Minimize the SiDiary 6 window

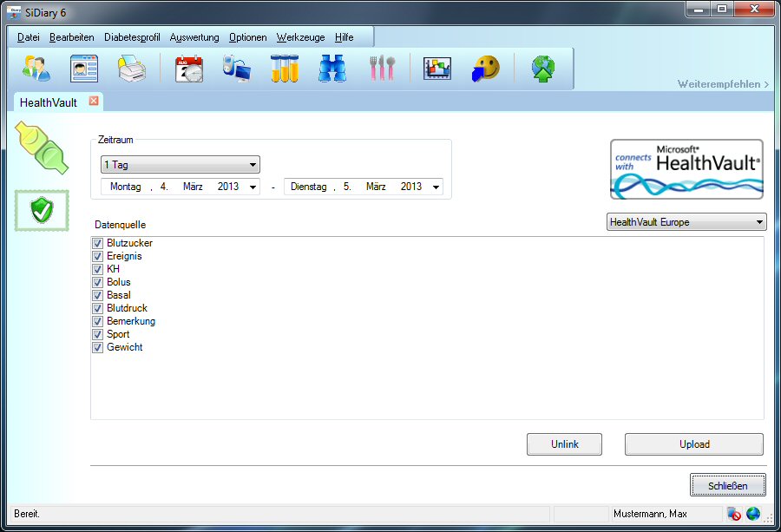click(x=699, y=10)
